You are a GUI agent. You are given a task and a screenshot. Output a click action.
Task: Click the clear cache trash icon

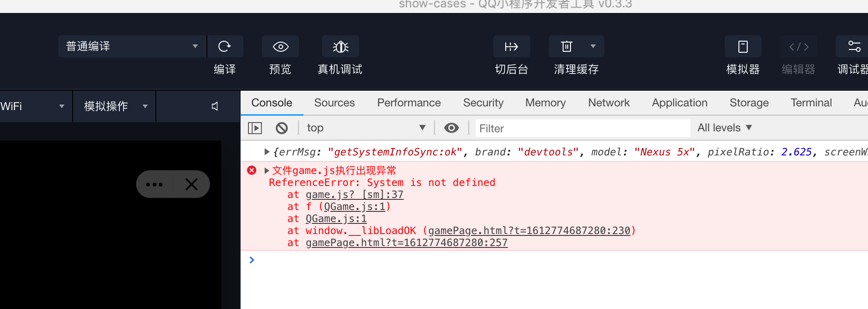pyautogui.click(x=567, y=47)
